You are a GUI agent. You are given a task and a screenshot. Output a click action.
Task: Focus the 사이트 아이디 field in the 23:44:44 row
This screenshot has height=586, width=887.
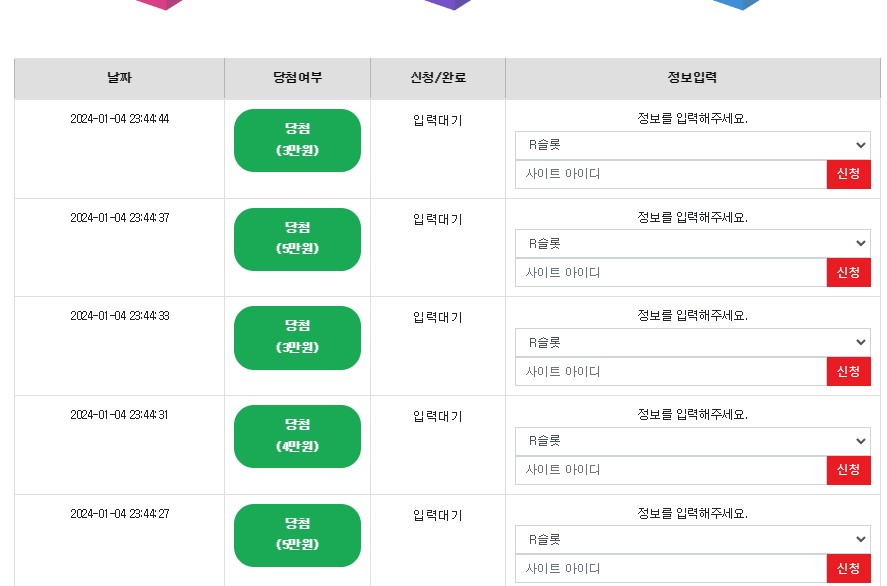coord(671,174)
